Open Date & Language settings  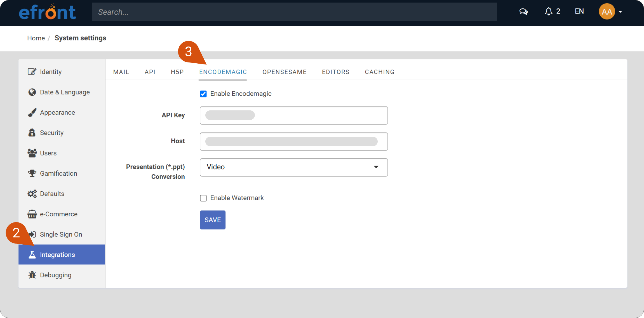[x=62, y=92]
